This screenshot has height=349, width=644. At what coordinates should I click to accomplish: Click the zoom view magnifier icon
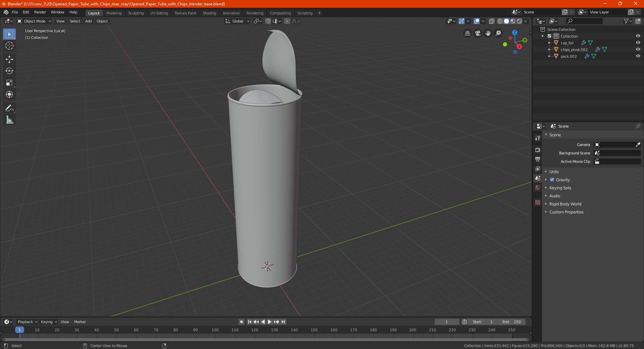point(498,33)
